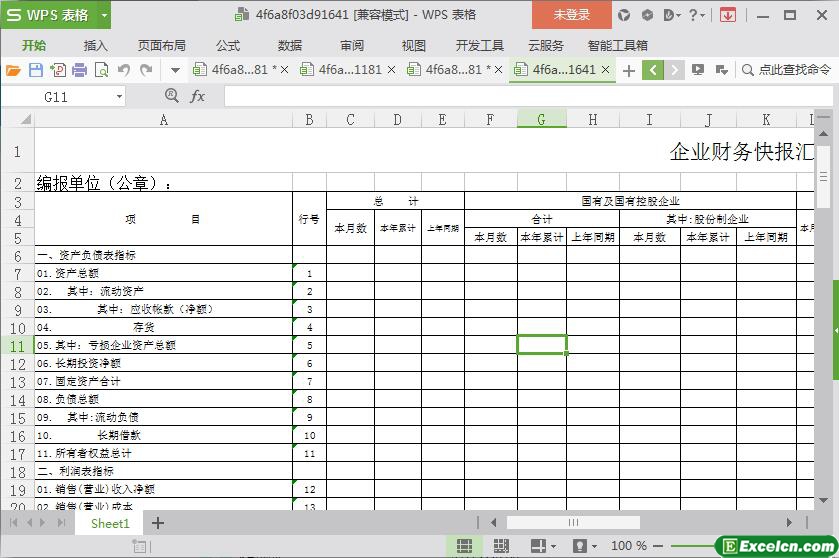Export to PDF using the toolbar icon
Viewport: 839px width, 558px height.
click(x=58, y=70)
